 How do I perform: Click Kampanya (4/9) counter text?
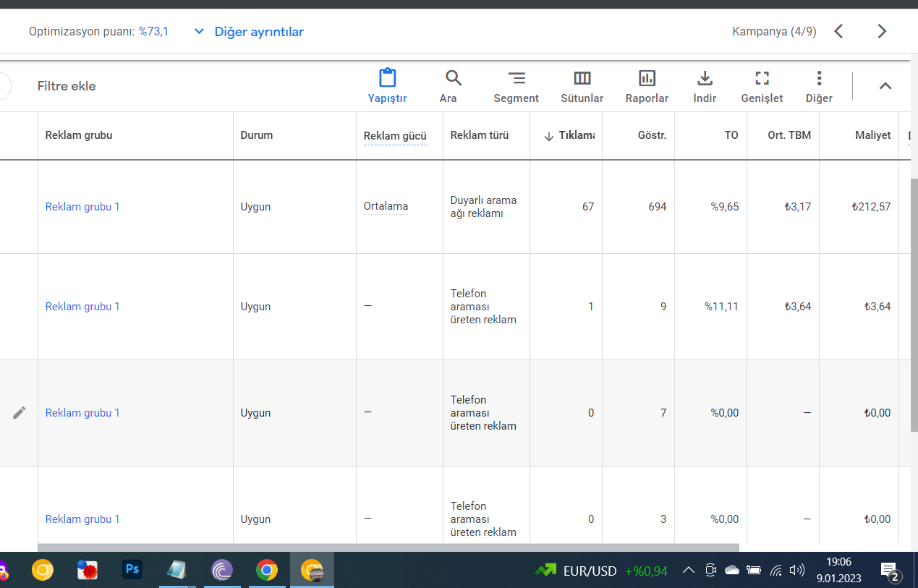pos(774,32)
